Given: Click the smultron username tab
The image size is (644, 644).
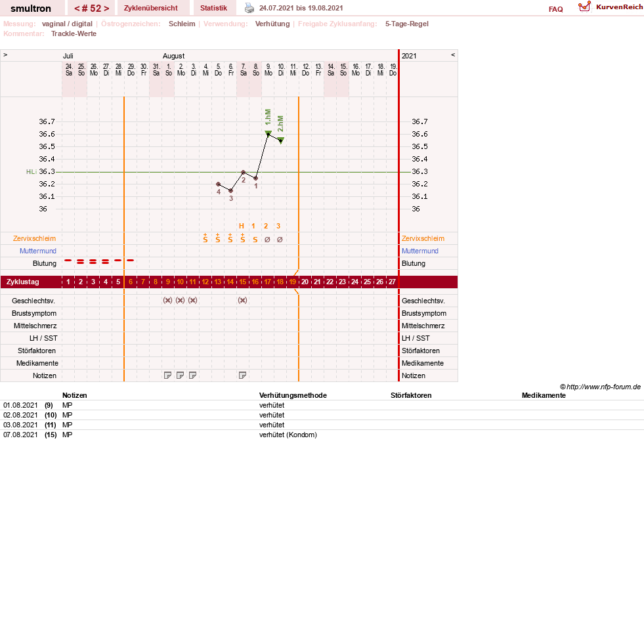Looking at the screenshot, I should [x=31, y=9].
